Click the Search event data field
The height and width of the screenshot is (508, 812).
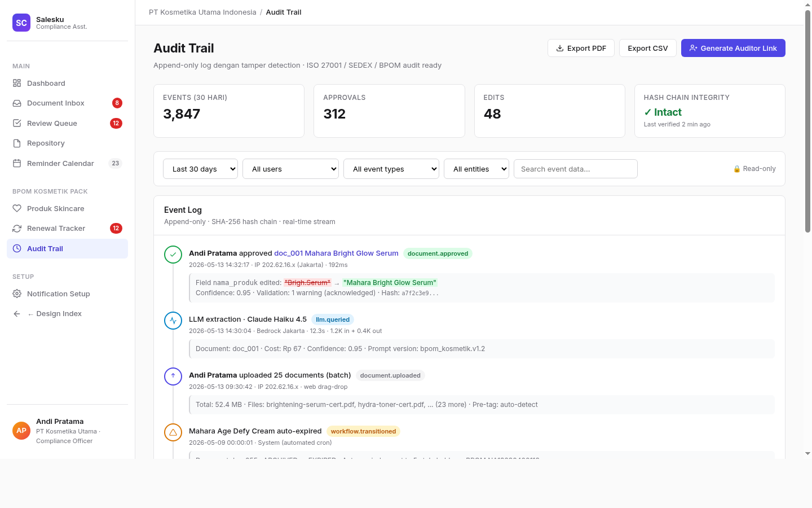click(x=575, y=169)
